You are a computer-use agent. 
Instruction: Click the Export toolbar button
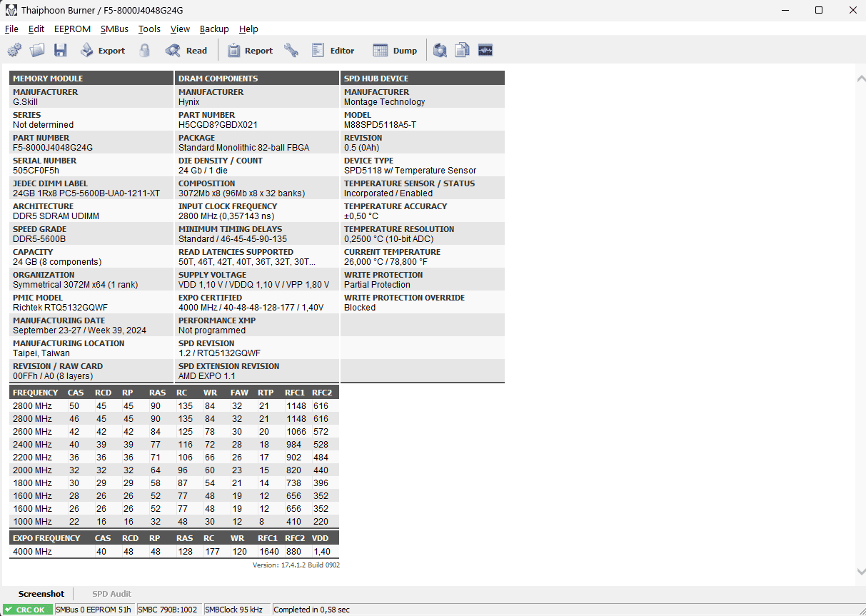click(x=102, y=51)
